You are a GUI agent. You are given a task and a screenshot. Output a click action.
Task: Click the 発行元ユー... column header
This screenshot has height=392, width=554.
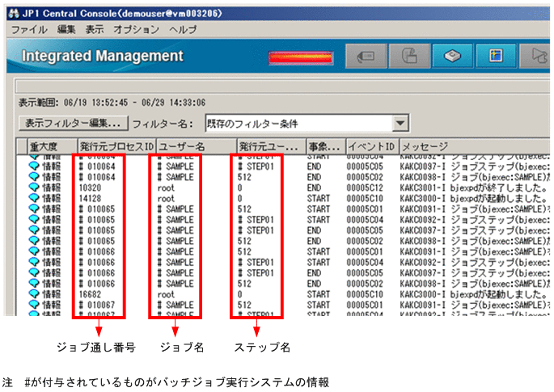[272, 146]
